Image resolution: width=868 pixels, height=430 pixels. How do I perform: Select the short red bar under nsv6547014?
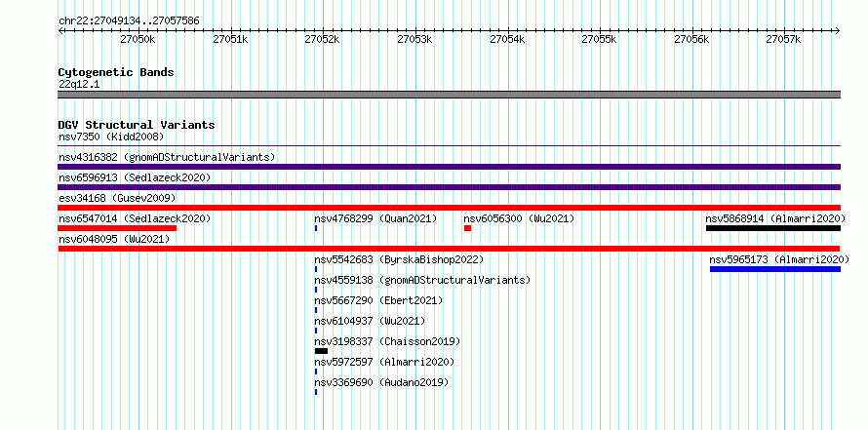117,228
